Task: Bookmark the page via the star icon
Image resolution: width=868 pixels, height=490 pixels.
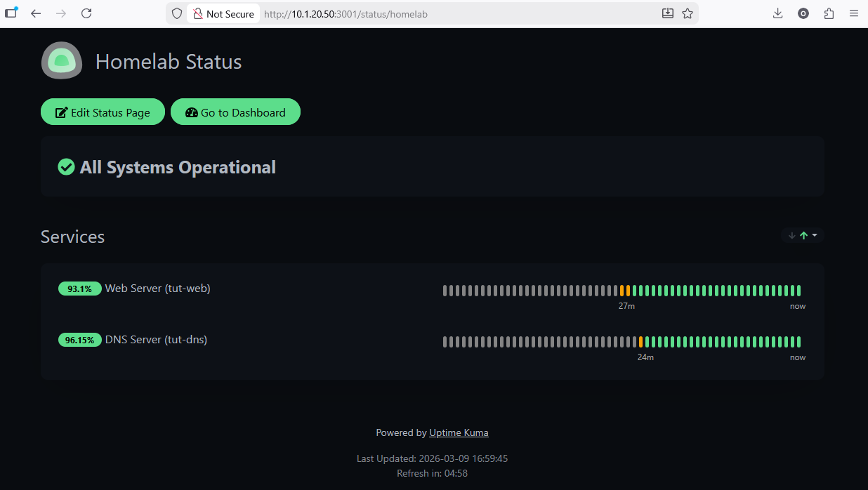Action: 687,13
